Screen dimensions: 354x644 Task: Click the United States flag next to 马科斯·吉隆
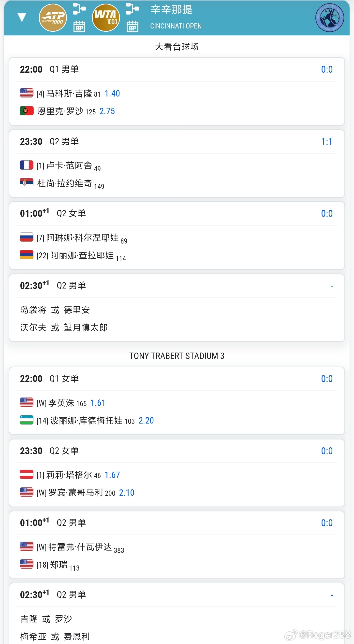pyautogui.click(x=27, y=93)
